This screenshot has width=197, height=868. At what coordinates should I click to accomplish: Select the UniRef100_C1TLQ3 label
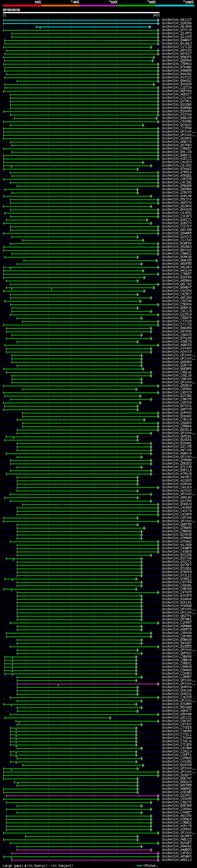176,47
